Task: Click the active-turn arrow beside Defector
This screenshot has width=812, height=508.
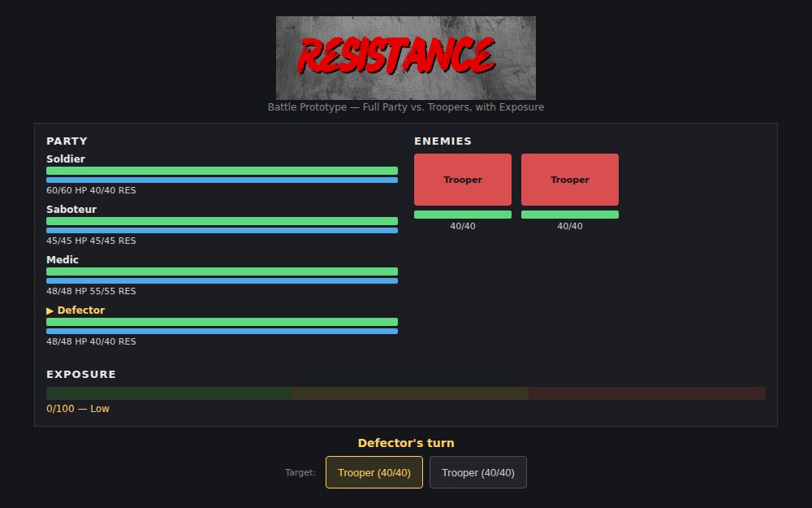Action: pyautogui.click(x=50, y=310)
